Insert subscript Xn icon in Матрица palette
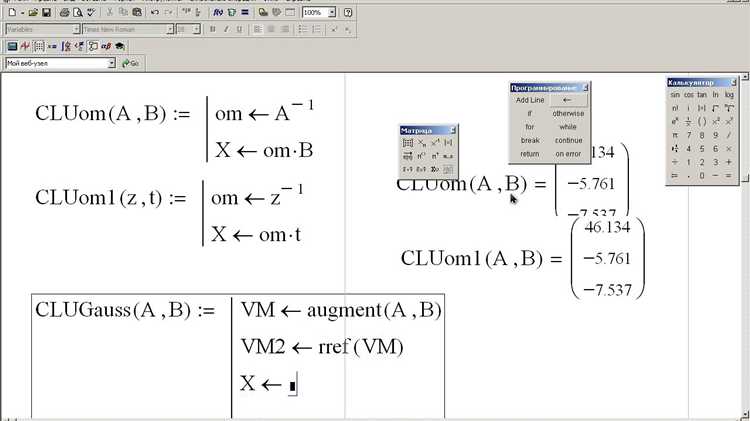The image size is (750, 421). 421,143
